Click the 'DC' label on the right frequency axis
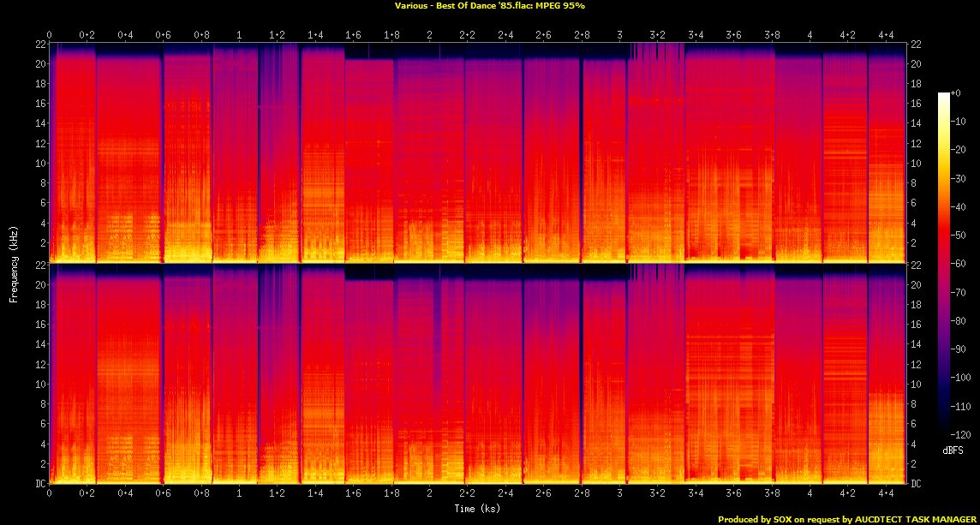980x525 pixels. (x=917, y=484)
